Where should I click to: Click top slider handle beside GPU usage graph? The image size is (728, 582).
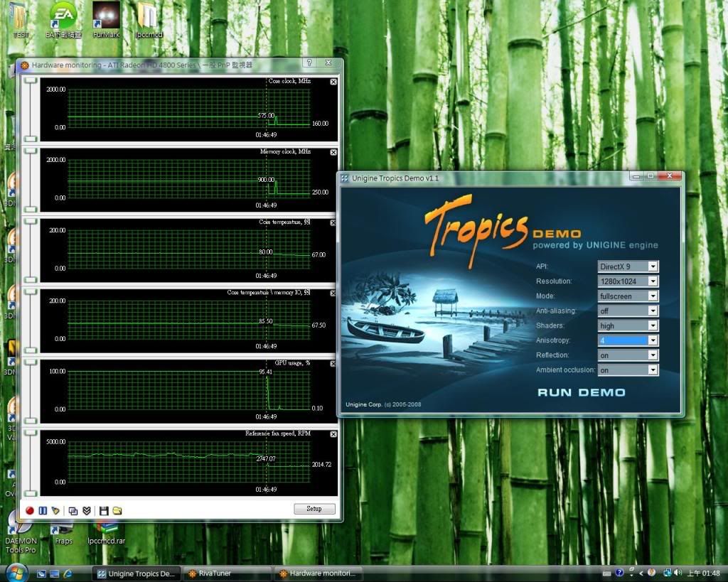[x=31, y=362]
